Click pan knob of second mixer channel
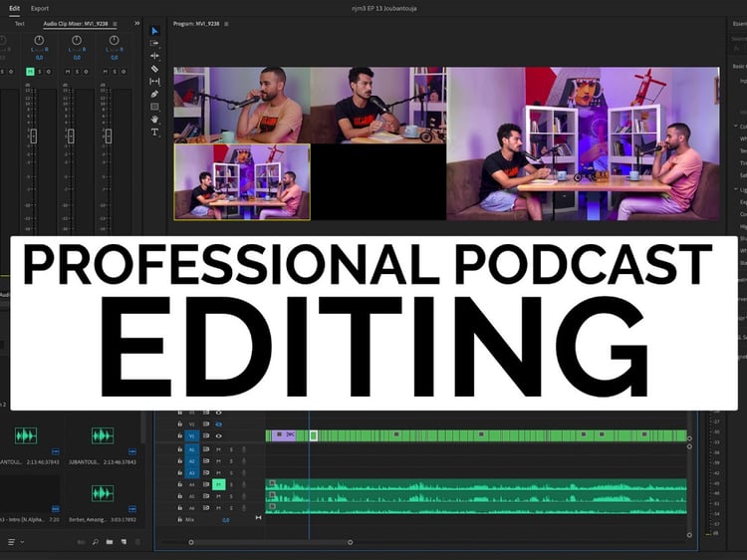 [77, 40]
